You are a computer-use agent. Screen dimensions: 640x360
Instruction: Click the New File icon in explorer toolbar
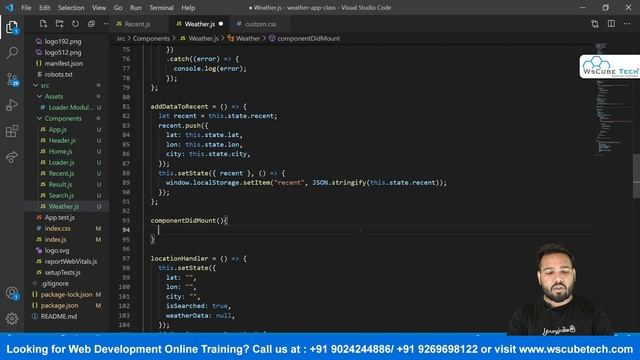pos(43,24)
